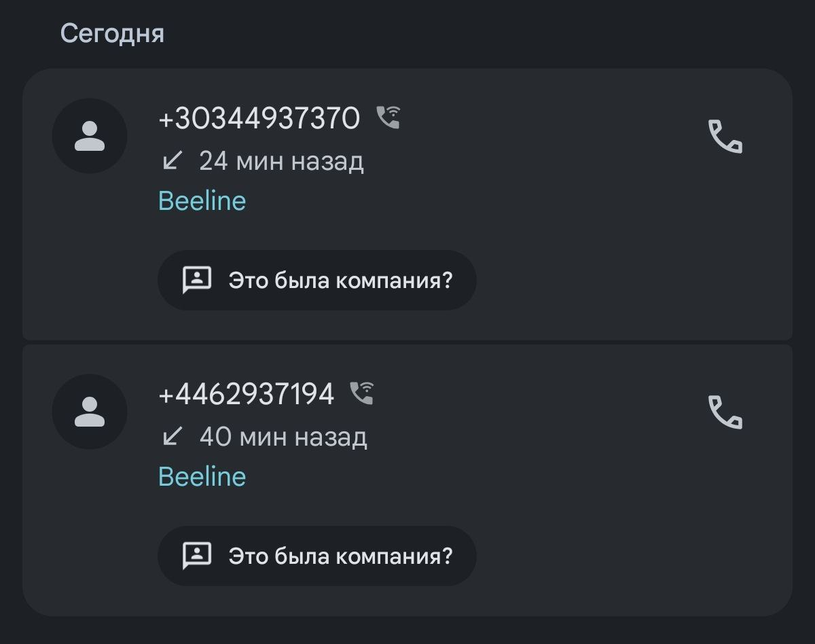Select phone number +4462937194
This screenshot has height=644, width=815.
(x=246, y=394)
